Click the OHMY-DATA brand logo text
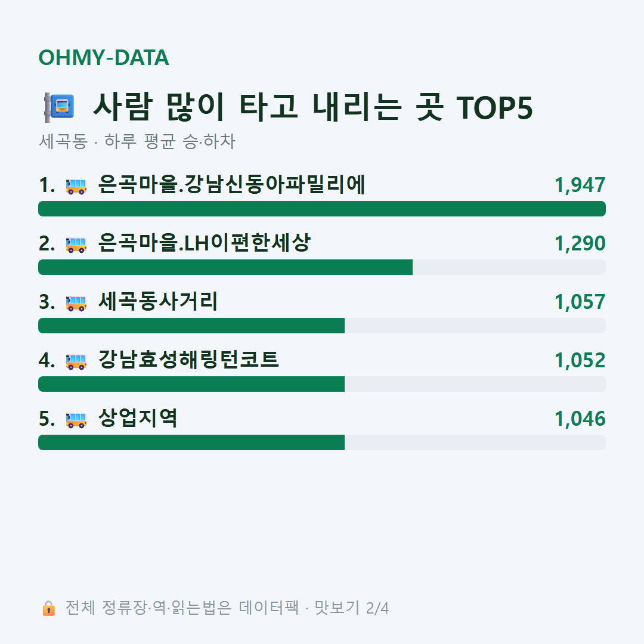This screenshot has width=644, height=644. (x=104, y=57)
